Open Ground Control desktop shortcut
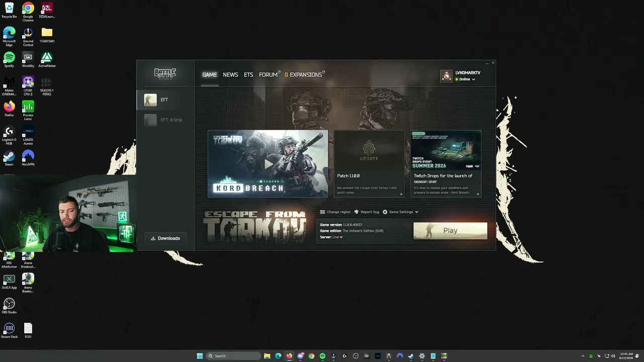The image size is (644, 362). pos(28,37)
